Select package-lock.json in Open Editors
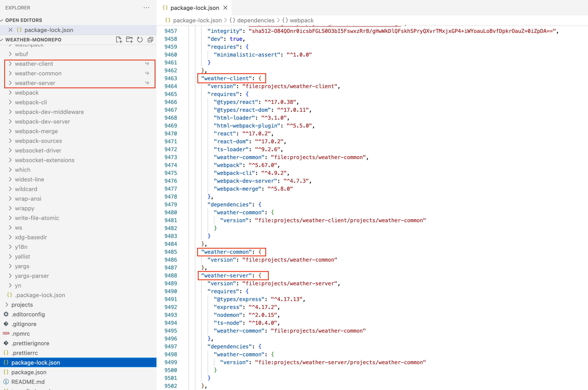The image size is (588, 390). [49, 30]
